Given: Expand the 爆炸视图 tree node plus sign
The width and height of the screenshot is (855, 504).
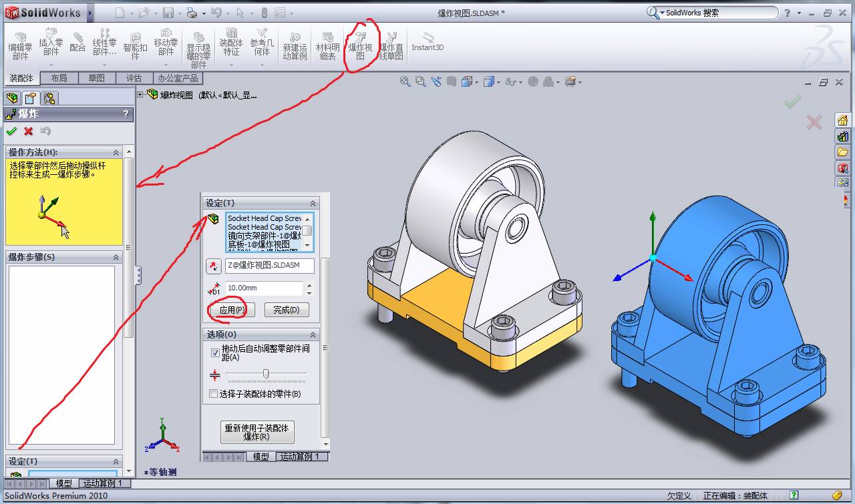Looking at the screenshot, I should click(140, 95).
